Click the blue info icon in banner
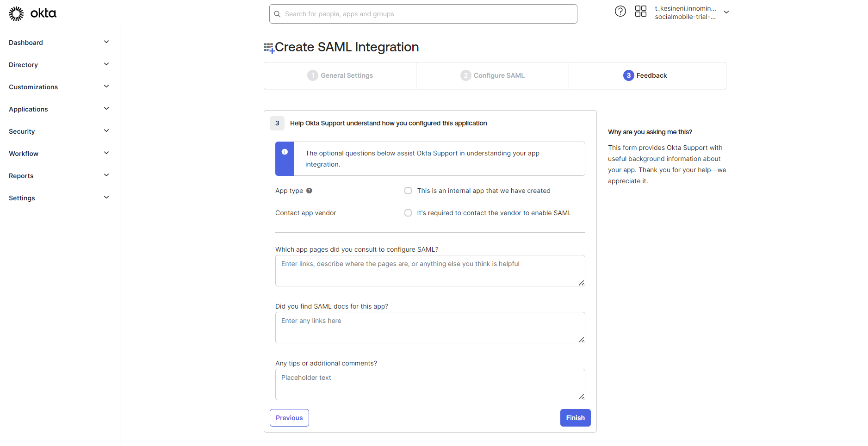Screen dimensions: 868x446 [x=285, y=152]
